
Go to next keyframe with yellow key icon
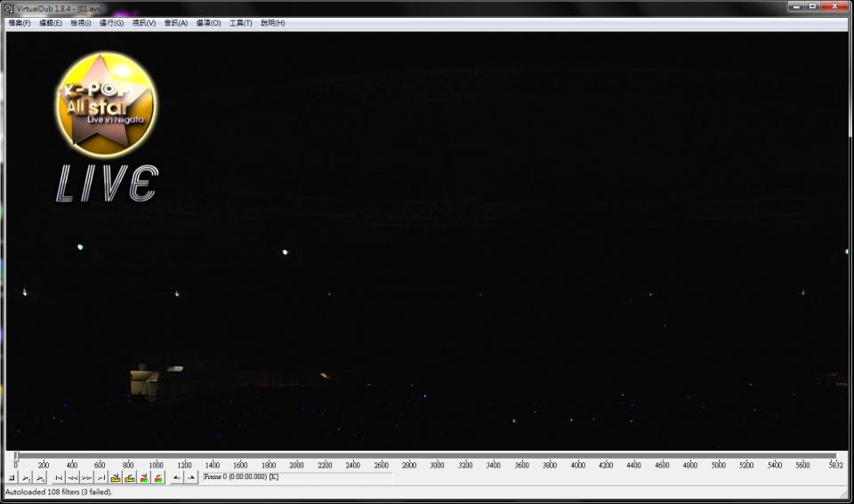tap(130, 478)
